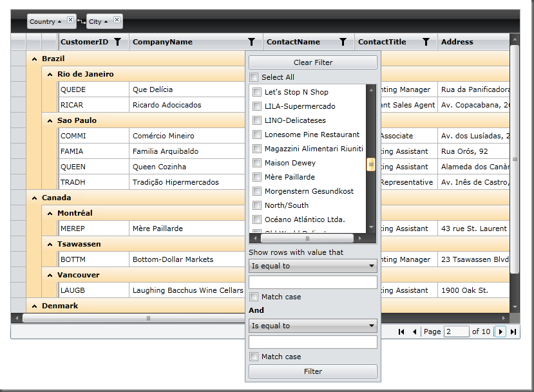The height and width of the screenshot is (392, 534).
Task: Enable second Match case checkbox below And
Action: pyautogui.click(x=254, y=357)
